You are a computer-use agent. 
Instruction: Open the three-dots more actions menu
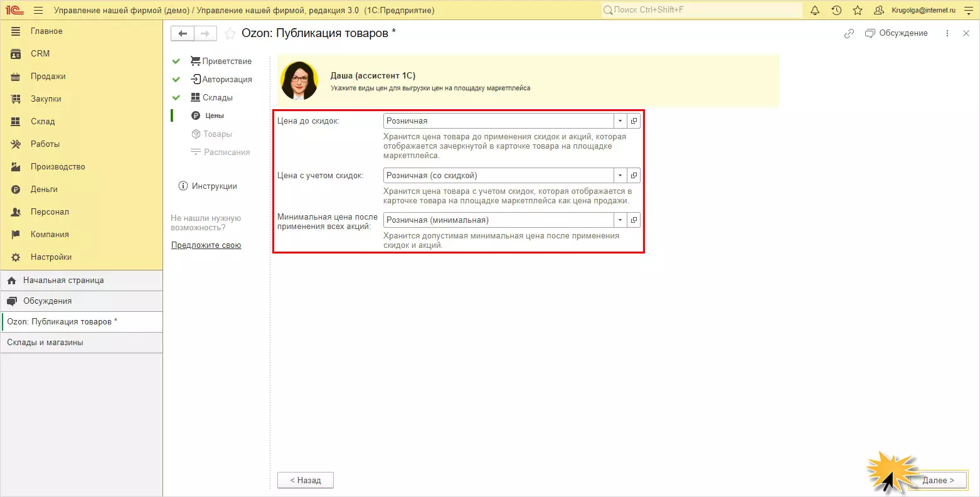[947, 33]
